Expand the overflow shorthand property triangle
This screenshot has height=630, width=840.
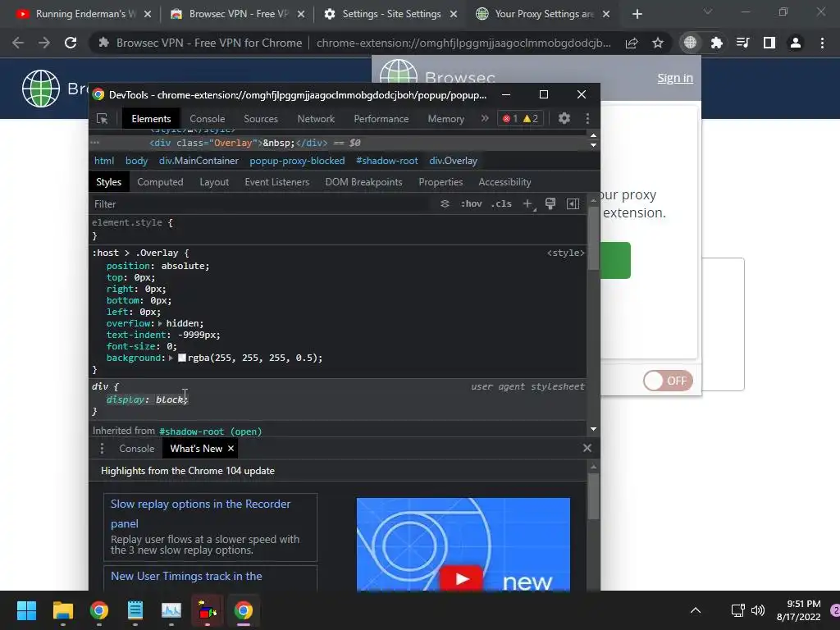pyautogui.click(x=160, y=323)
